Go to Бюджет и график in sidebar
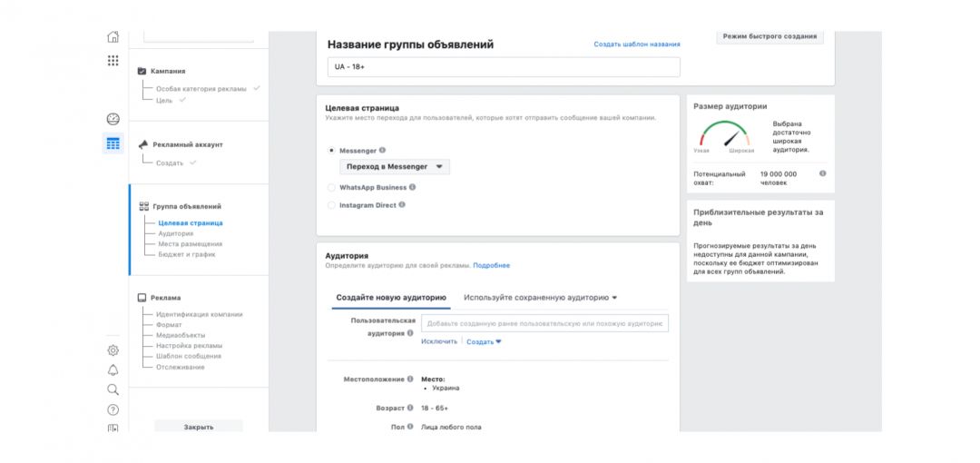The width and height of the screenshot is (980, 463). (x=187, y=254)
